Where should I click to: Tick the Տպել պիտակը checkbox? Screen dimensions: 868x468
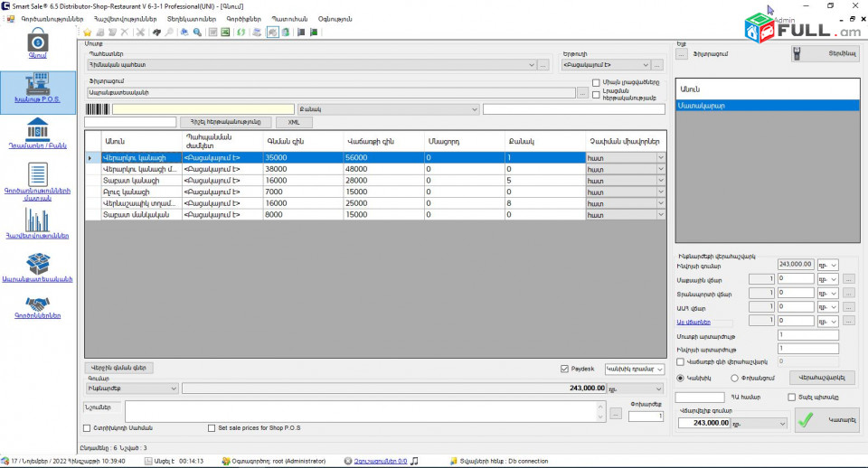click(x=792, y=398)
